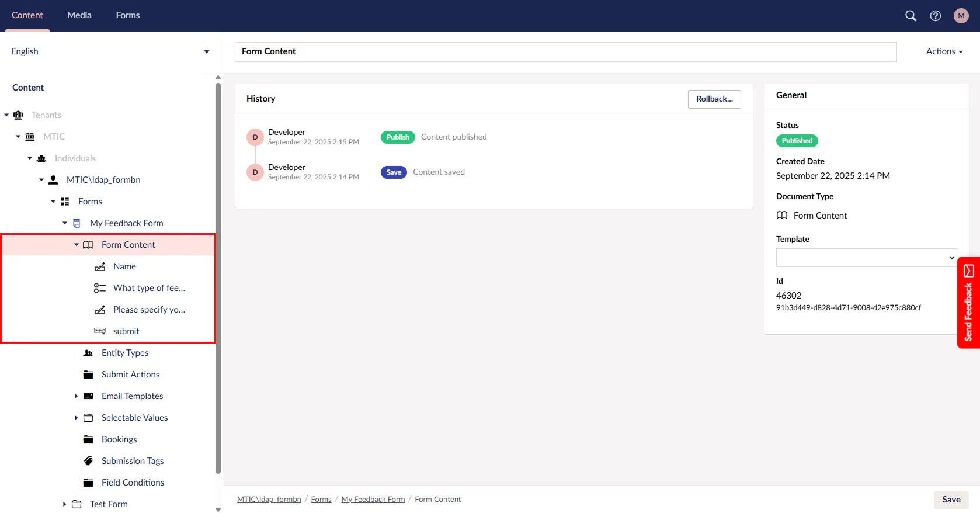
Task: Expand the Selectable Values node
Action: point(77,418)
